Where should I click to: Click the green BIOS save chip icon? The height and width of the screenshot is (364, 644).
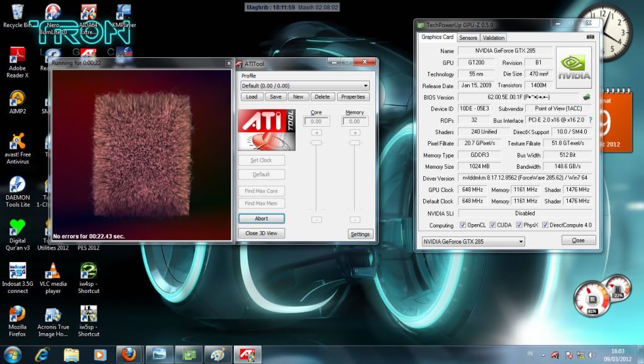click(587, 97)
